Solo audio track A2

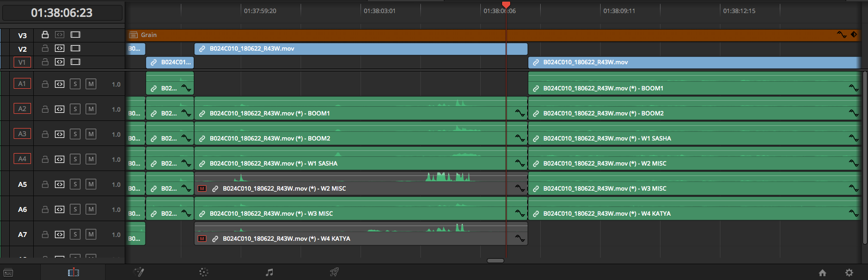click(x=76, y=109)
